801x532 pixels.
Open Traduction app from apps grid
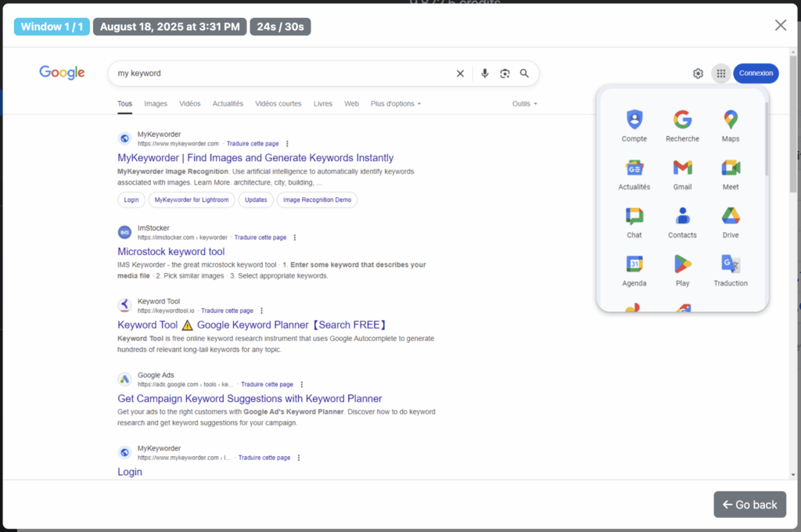tap(731, 270)
